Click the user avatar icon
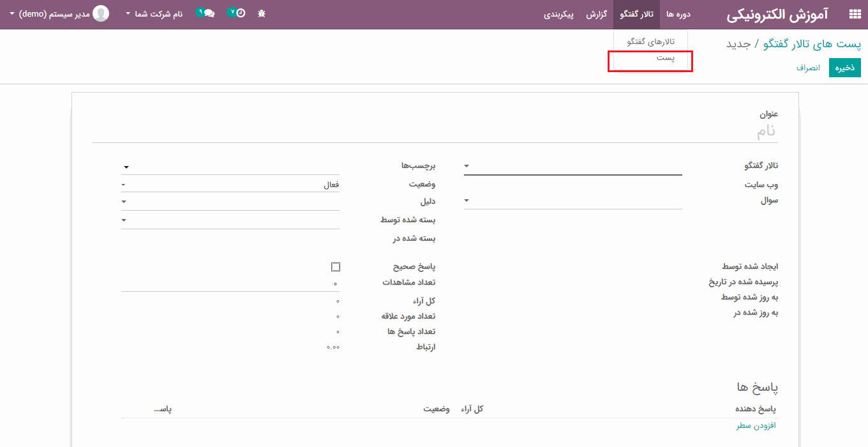 [x=101, y=13]
